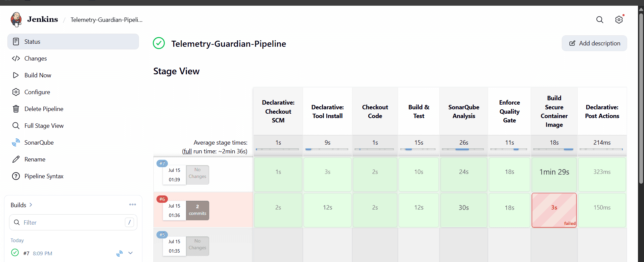Click the magnifier icon inside the Filter box
Viewport: 644px width, 262px height.
[x=17, y=222]
